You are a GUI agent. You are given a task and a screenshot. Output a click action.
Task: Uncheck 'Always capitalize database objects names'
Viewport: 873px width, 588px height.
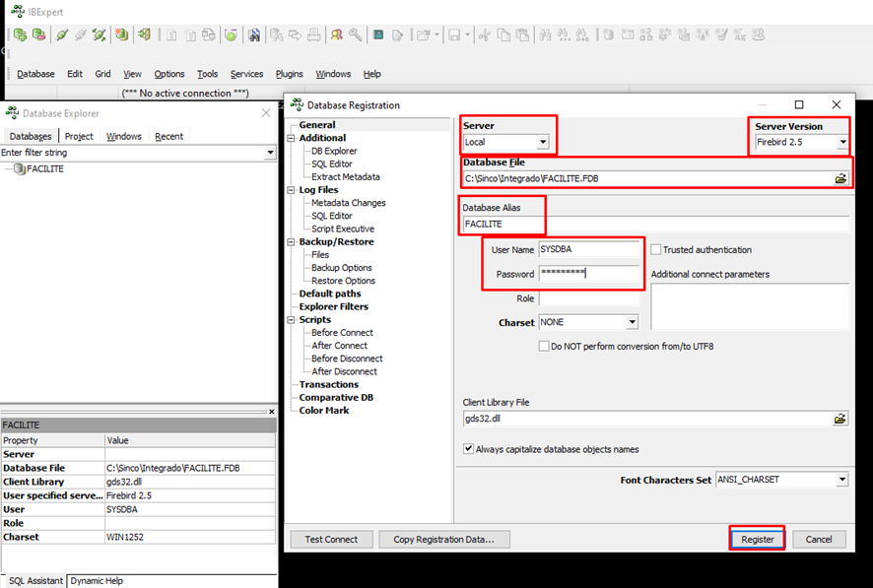click(x=469, y=449)
